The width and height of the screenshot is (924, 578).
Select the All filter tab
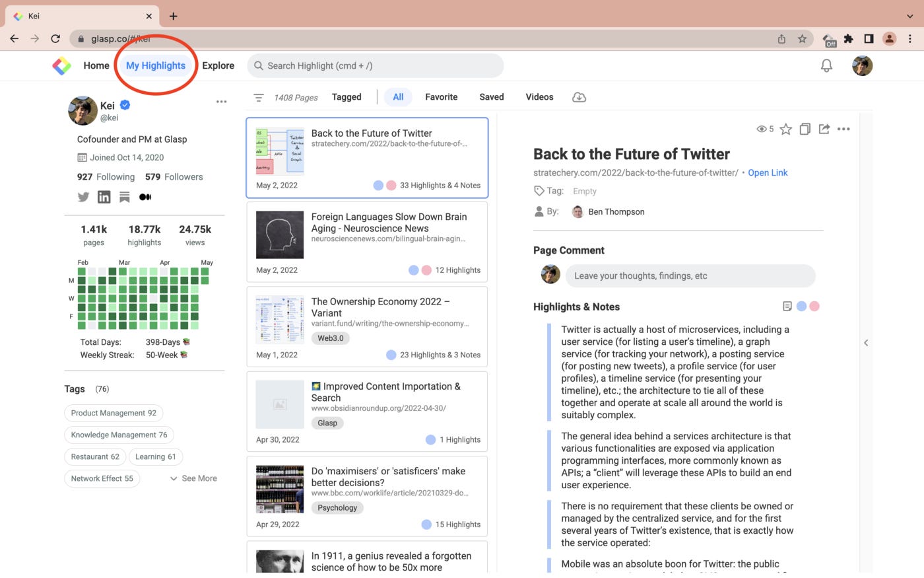[x=398, y=97]
